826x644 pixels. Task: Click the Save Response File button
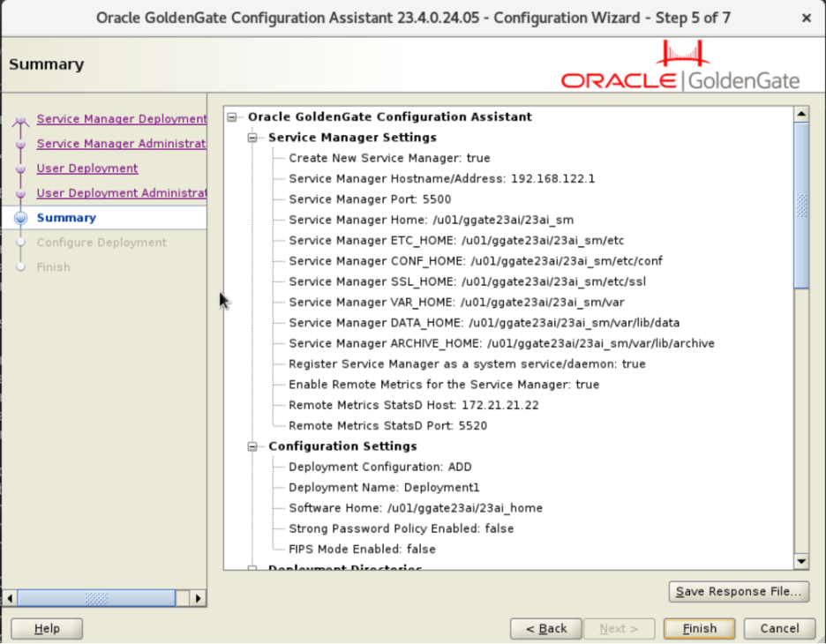click(x=739, y=591)
